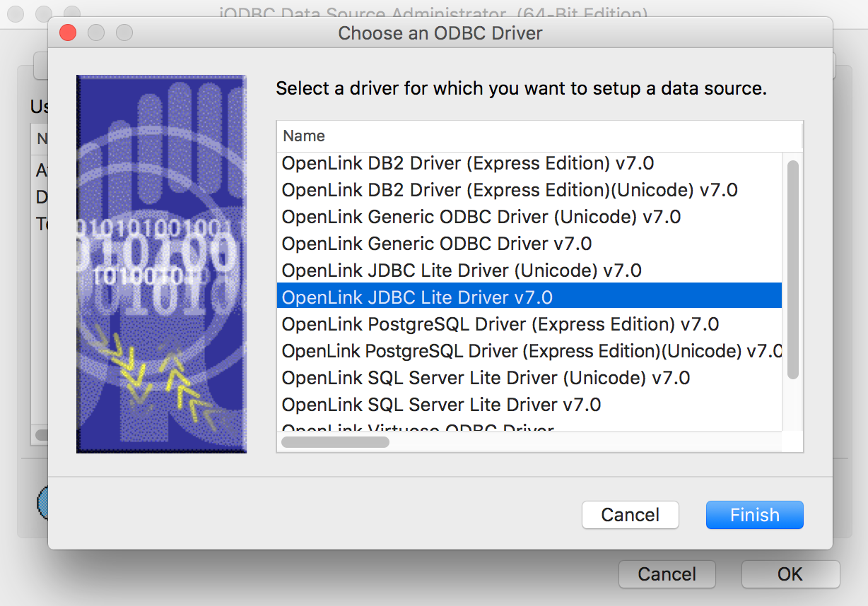868x606 pixels.
Task: Cancel the Choose an ODBC Driver dialog
Action: coord(630,515)
